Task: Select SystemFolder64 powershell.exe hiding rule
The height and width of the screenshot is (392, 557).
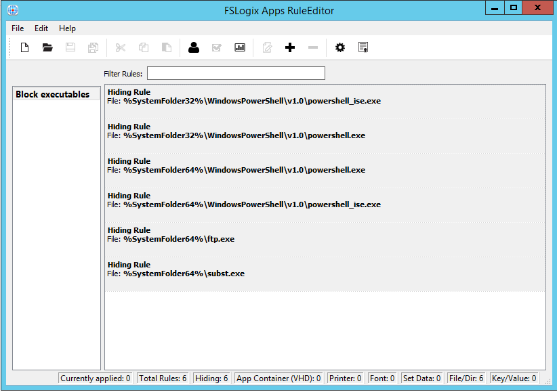Action: click(x=325, y=171)
